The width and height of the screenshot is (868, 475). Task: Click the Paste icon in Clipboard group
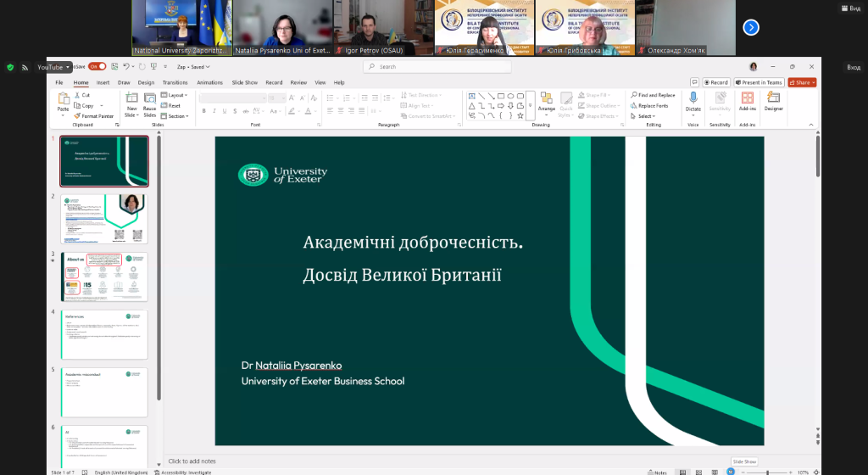click(x=63, y=98)
